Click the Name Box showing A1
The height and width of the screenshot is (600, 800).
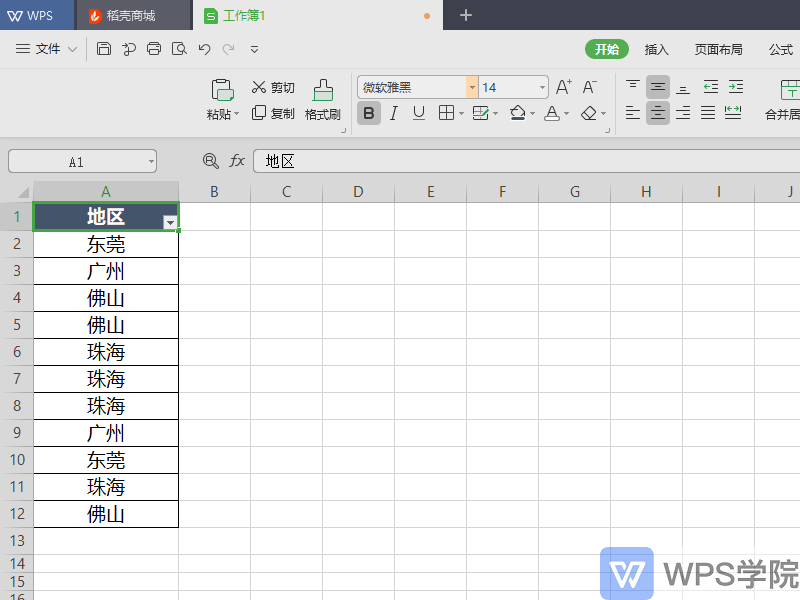tap(82, 161)
